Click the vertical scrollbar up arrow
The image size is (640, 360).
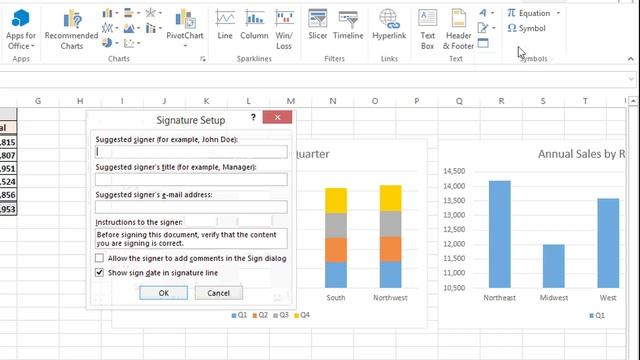(633, 100)
